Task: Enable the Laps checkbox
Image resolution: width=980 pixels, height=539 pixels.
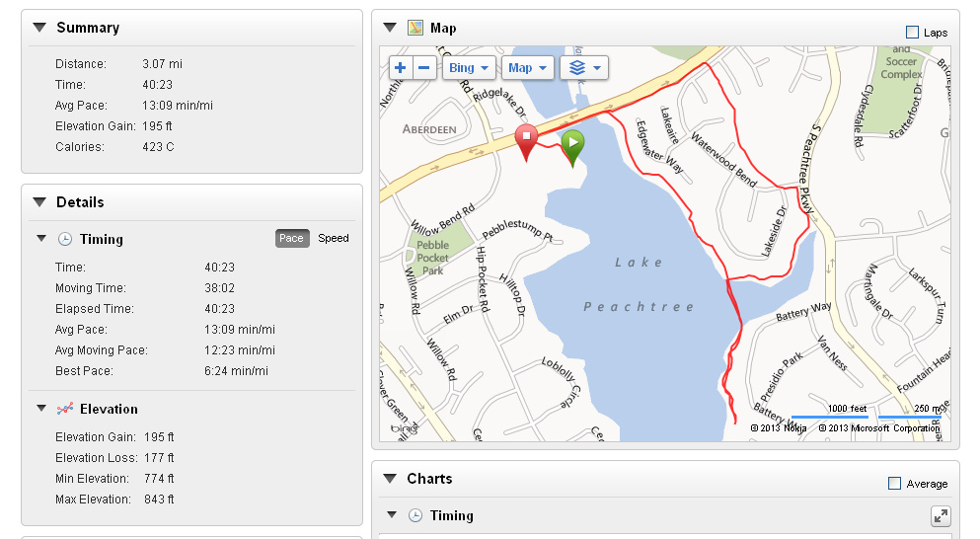Action: click(x=912, y=33)
